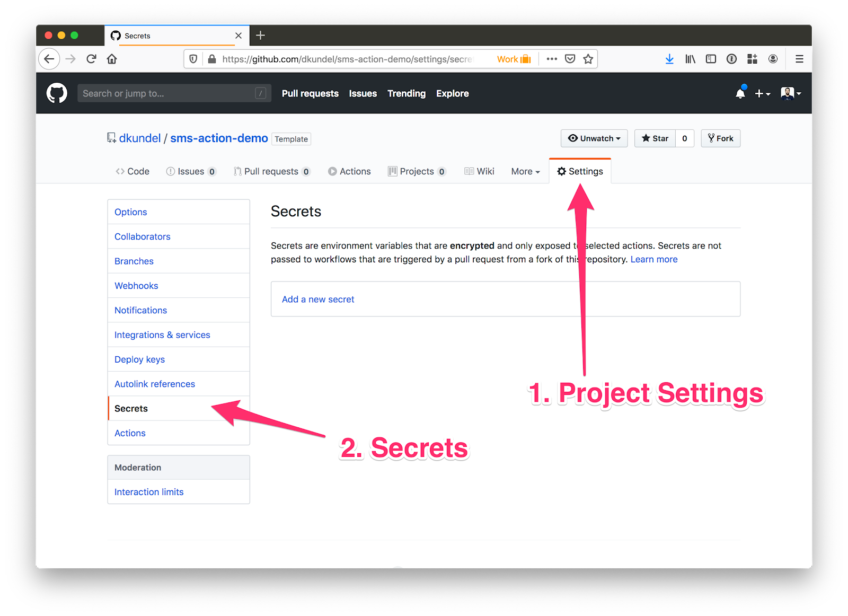The width and height of the screenshot is (848, 616).
Task: Open Collaborators in the settings sidebar
Action: point(179,236)
